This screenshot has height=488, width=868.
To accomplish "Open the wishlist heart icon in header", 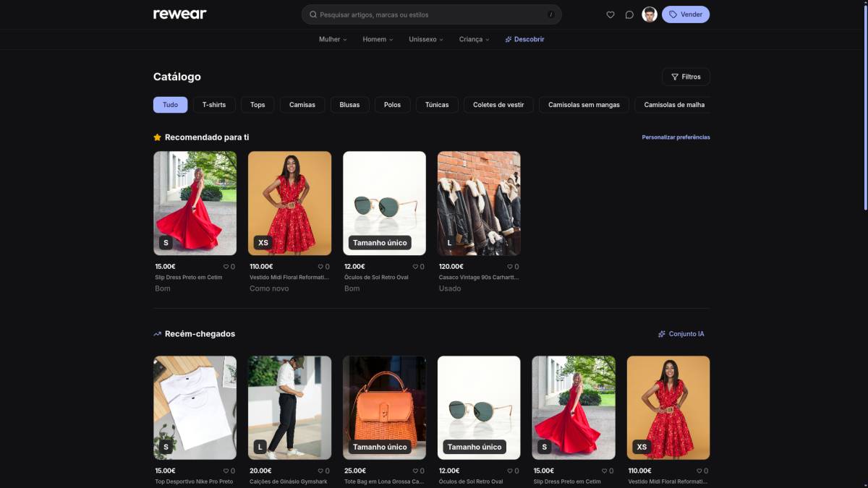I will coord(610,14).
